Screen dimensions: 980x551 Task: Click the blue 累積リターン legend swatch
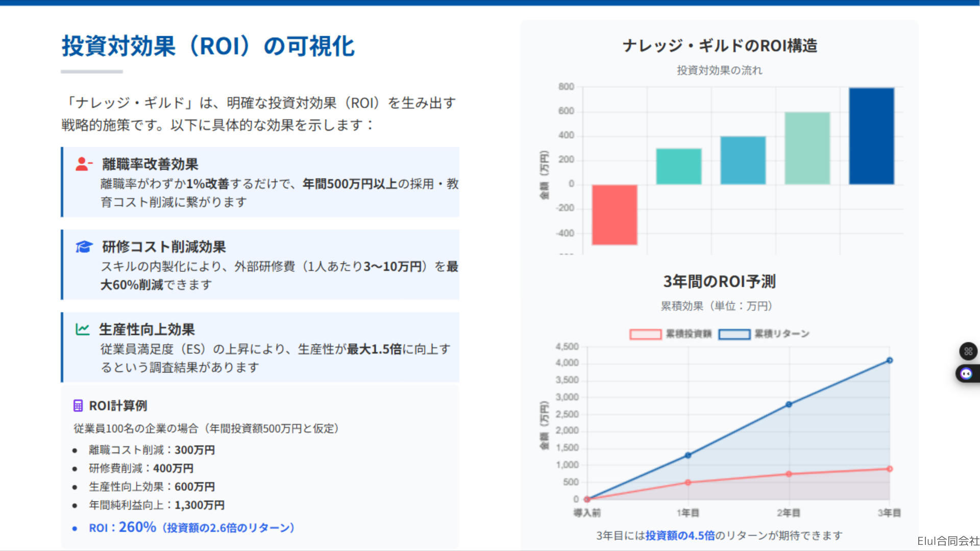[x=734, y=334]
